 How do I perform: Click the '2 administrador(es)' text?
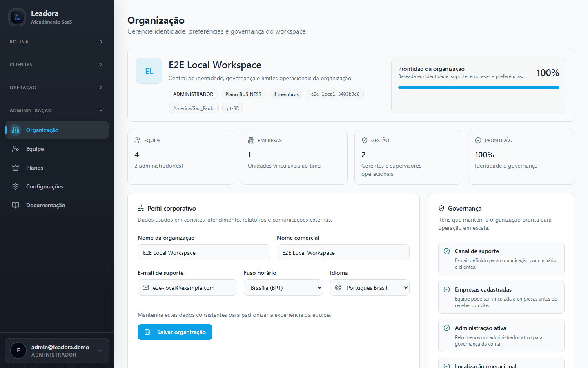[158, 166]
